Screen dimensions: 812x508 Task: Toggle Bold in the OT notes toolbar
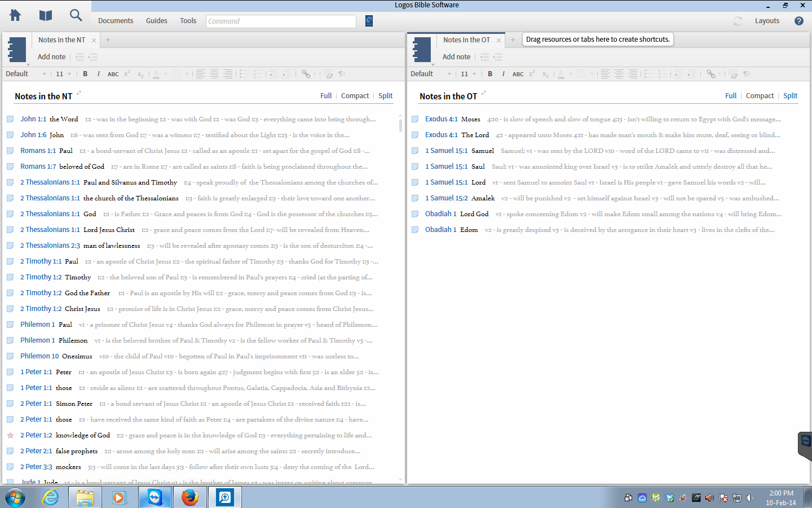490,74
